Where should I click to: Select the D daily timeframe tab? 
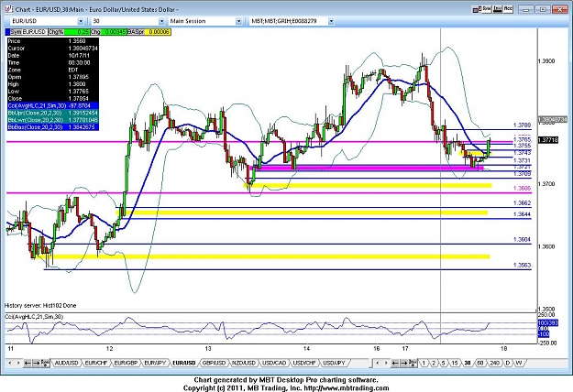pos(508,363)
